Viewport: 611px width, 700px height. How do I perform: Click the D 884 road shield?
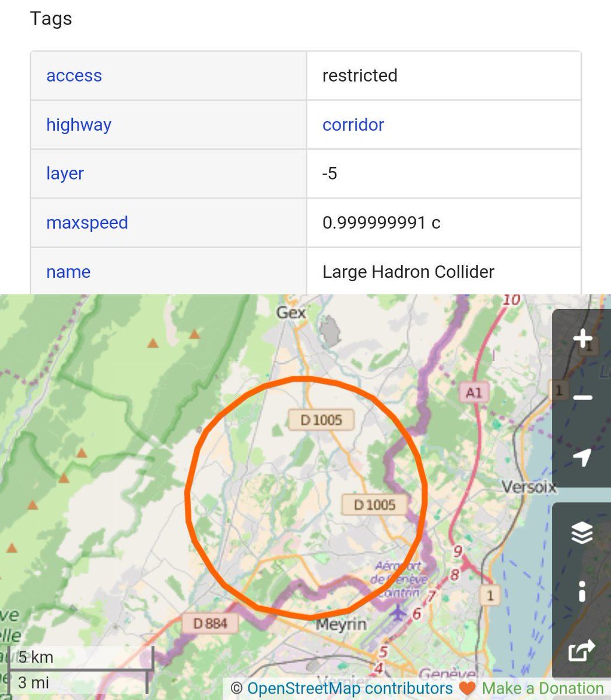point(210,624)
